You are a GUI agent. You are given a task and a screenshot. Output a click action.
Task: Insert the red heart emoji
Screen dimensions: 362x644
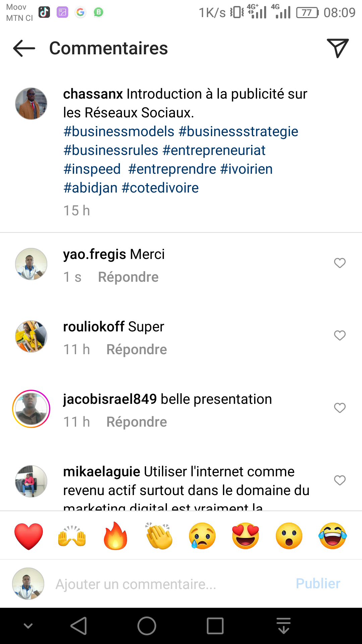[29, 536]
